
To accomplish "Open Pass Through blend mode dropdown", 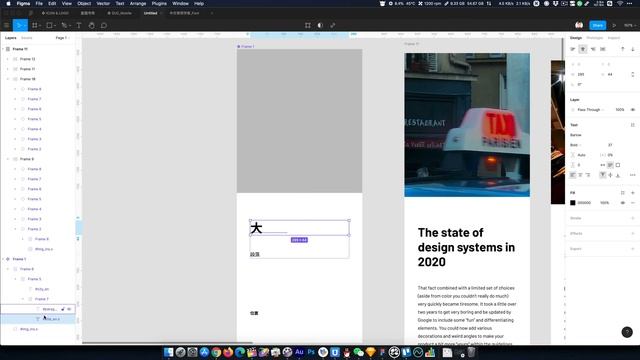I will [590, 110].
